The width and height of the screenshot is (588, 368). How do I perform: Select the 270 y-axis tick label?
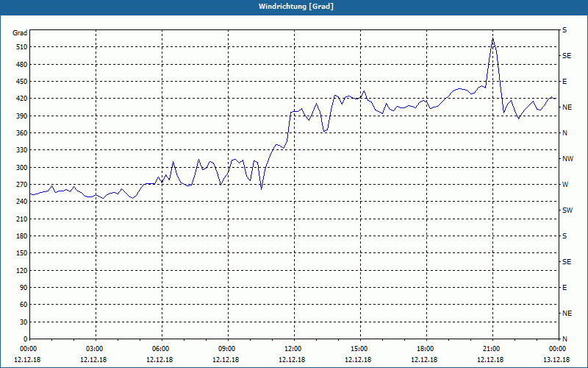pos(22,185)
